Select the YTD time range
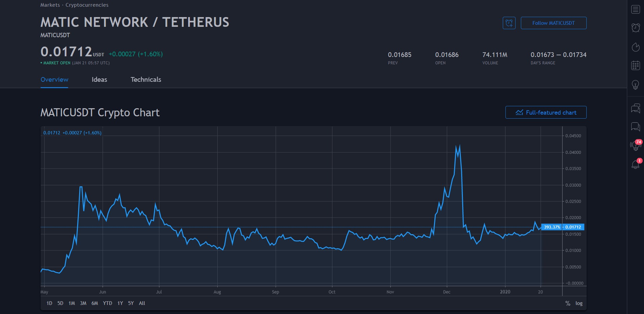The image size is (644, 314). [107, 303]
